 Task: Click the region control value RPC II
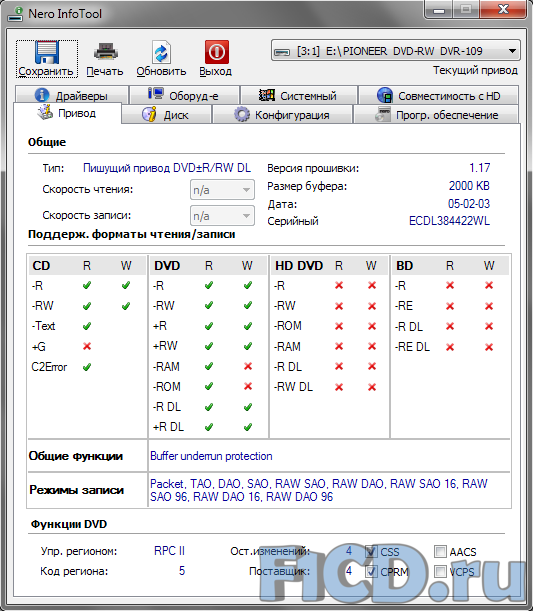[x=169, y=551]
